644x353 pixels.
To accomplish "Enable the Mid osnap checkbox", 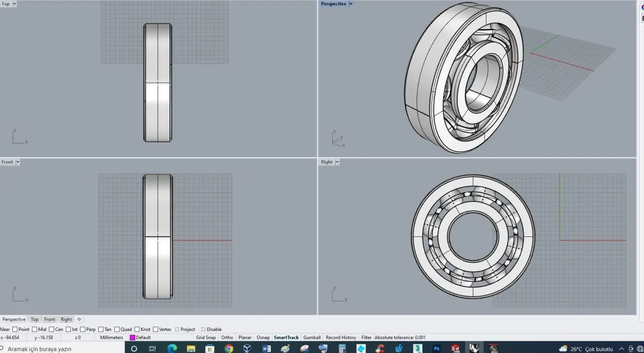I will tap(34, 329).
